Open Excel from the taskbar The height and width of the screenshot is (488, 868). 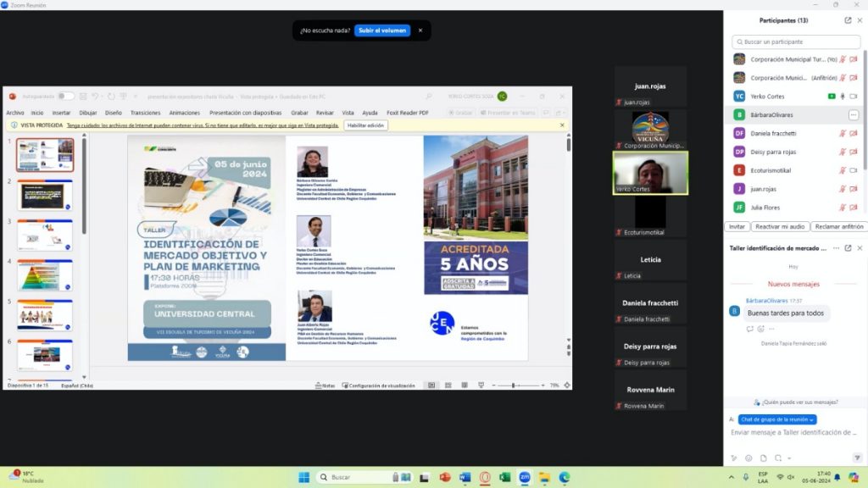(504, 478)
